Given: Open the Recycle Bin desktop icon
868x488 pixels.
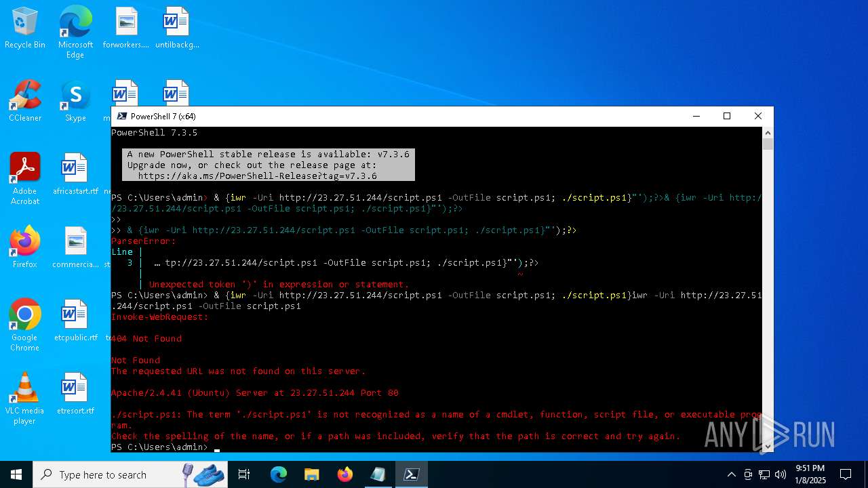Looking at the screenshot, I should (x=25, y=28).
